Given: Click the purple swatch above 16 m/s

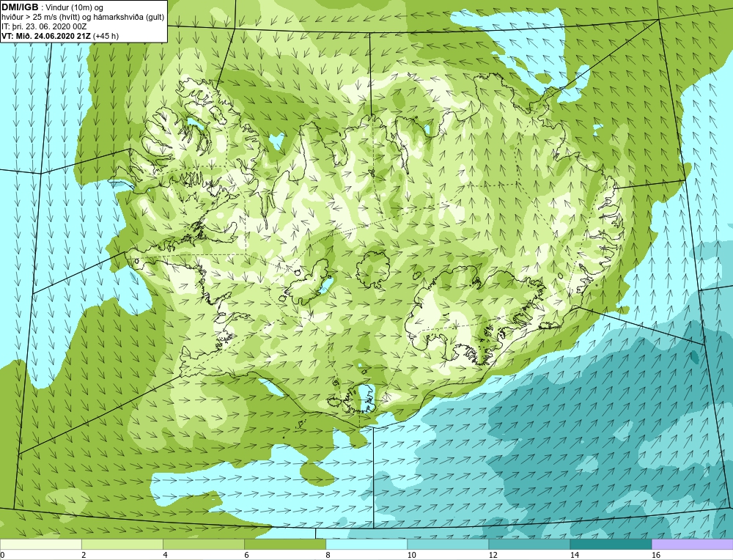Looking at the screenshot, I should tap(692, 544).
